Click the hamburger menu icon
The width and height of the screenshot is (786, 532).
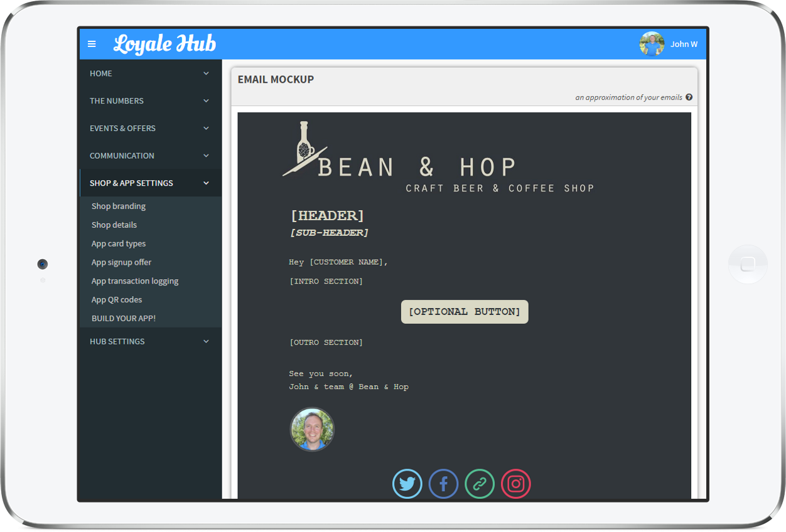pos(92,44)
